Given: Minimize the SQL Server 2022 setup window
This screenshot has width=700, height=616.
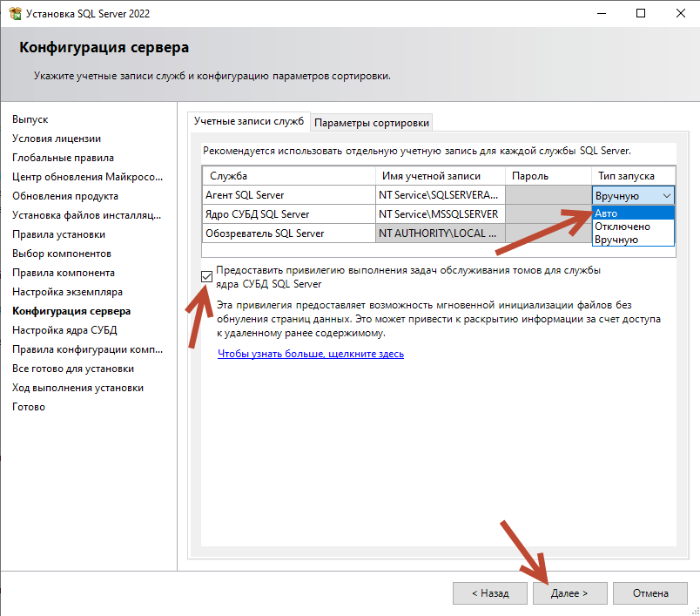Looking at the screenshot, I should click(x=601, y=13).
